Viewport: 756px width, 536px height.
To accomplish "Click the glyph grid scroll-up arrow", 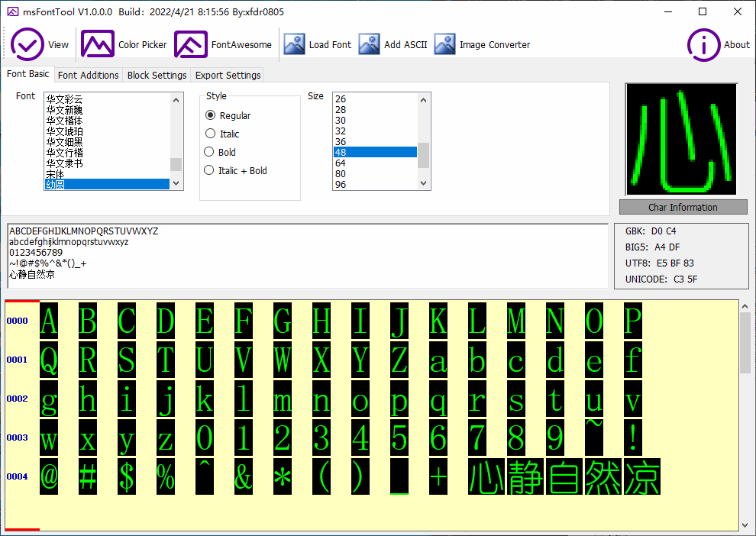I will pyautogui.click(x=745, y=306).
